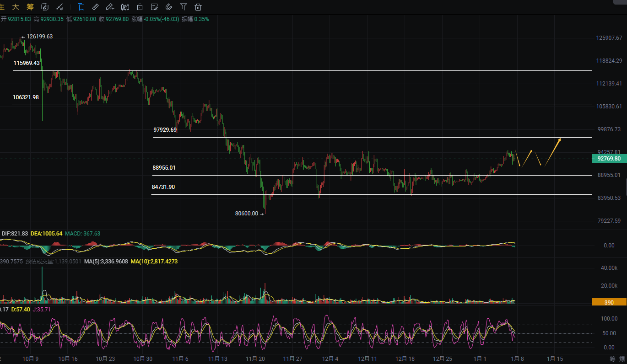Click the funnel filter icon
This screenshot has width=627, height=364.
pyautogui.click(x=183, y=7)
